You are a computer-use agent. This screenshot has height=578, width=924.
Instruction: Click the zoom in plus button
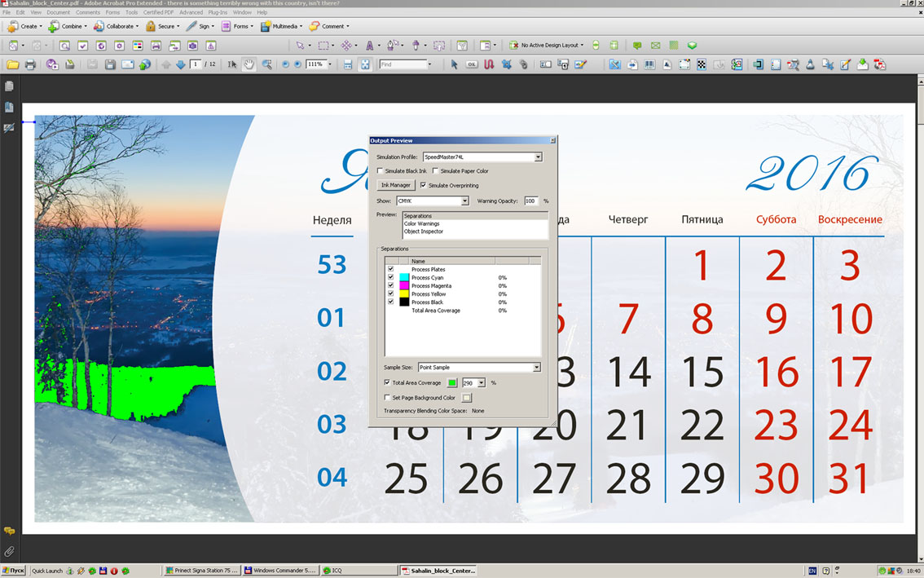[297, 64]
